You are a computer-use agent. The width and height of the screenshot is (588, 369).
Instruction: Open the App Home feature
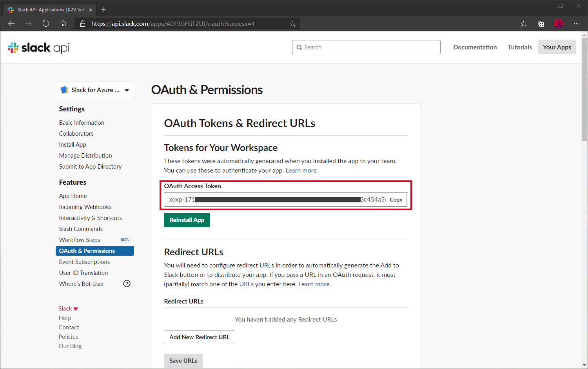(73, 196)
